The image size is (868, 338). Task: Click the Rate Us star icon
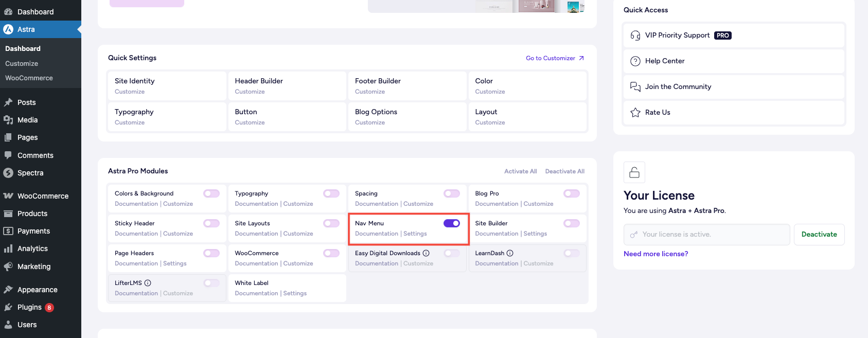coord(635,113)
